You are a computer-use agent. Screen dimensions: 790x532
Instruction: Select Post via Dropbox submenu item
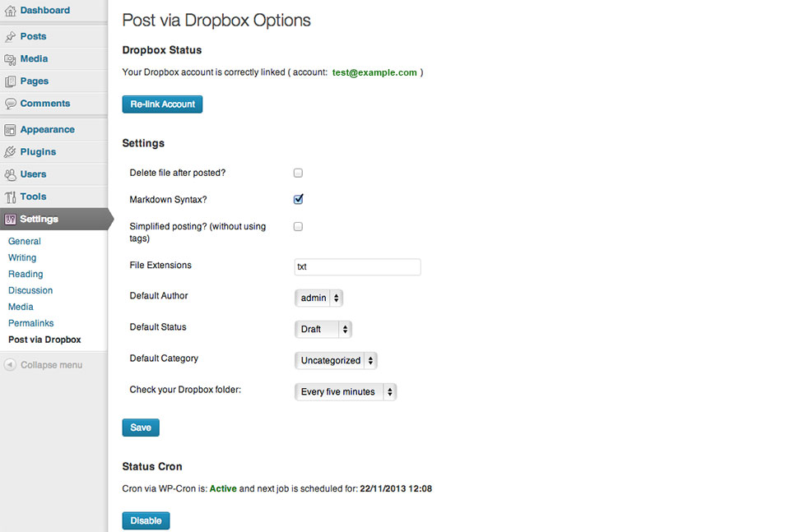pyautogui.click(x=44, y=340)
